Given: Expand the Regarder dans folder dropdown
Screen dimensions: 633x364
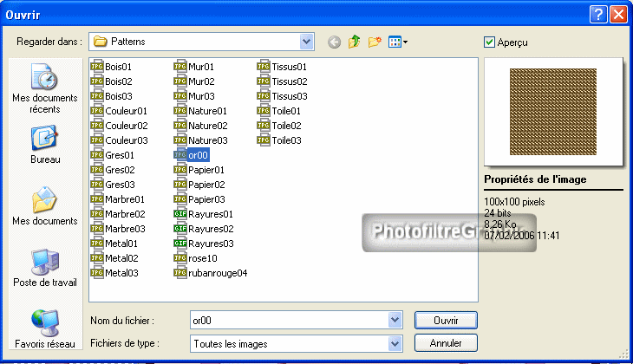Looking at the screenshot, I should coord(307,42).
